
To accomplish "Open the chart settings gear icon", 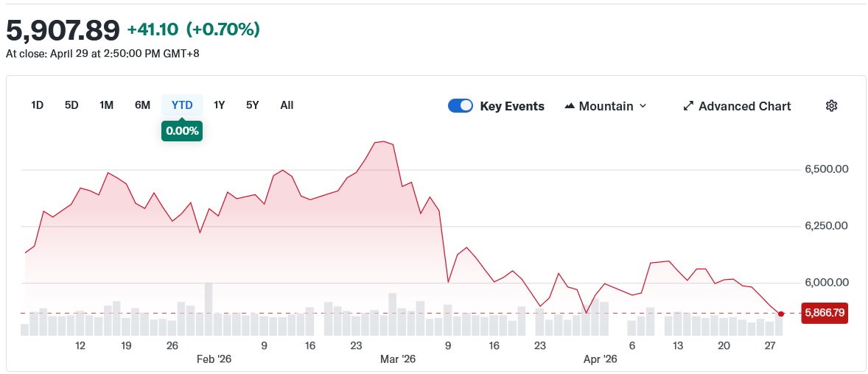I will click(x=831, y=106).
